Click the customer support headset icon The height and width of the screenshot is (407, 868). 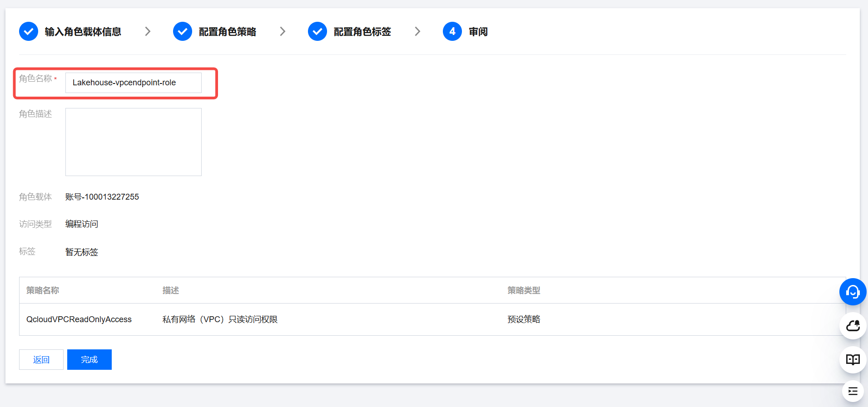coord(853,292)
